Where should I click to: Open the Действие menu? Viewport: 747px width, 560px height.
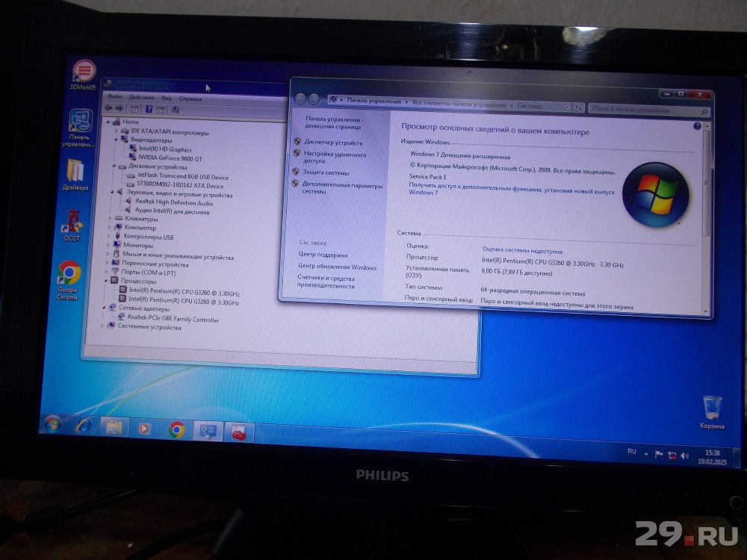pos(141,98)
